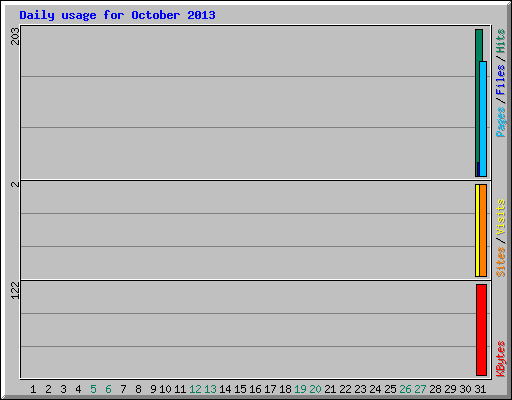
Task: Click day '2' on the x-axis
Action: pyautogui.click(x=48, y=389)
